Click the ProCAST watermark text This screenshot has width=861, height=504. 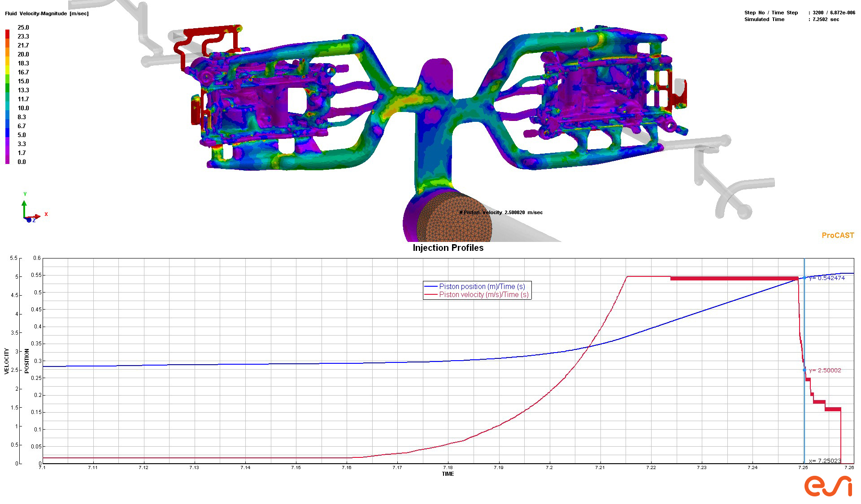coord(837,235)
